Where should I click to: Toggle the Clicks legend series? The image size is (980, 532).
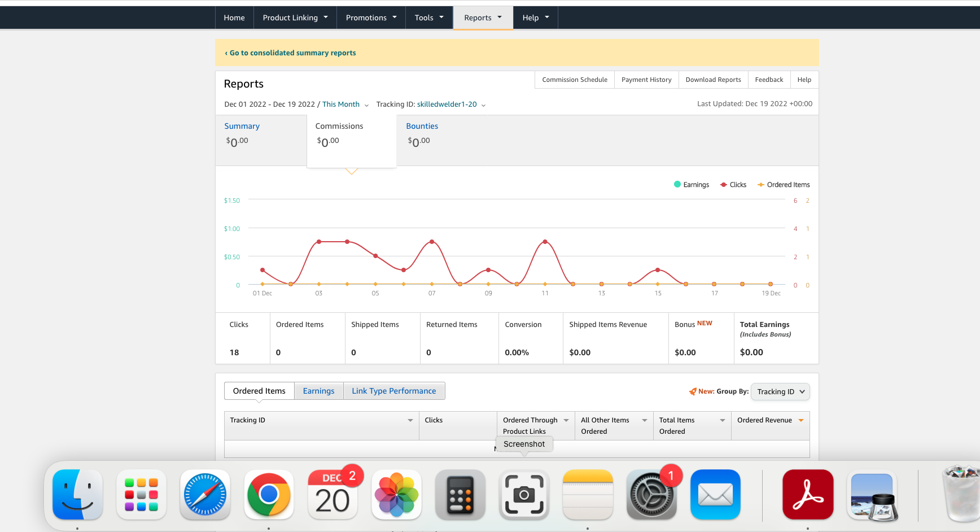(x=733, y=185)
